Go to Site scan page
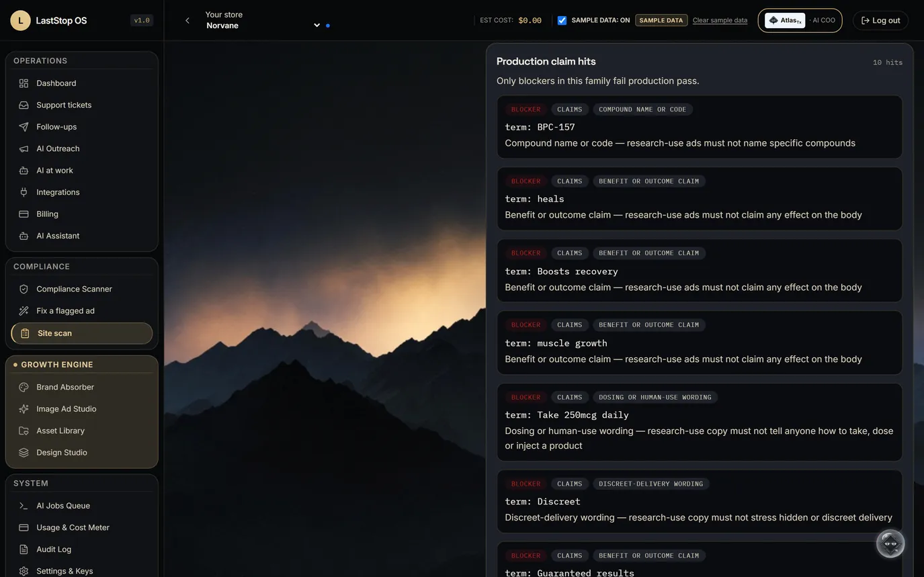Viewport: 924px width, 577px height. (x=82, y=333)
